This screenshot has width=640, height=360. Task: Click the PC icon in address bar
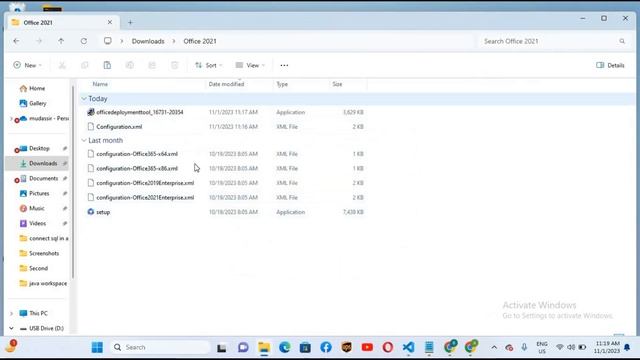(x=108, y=41)
